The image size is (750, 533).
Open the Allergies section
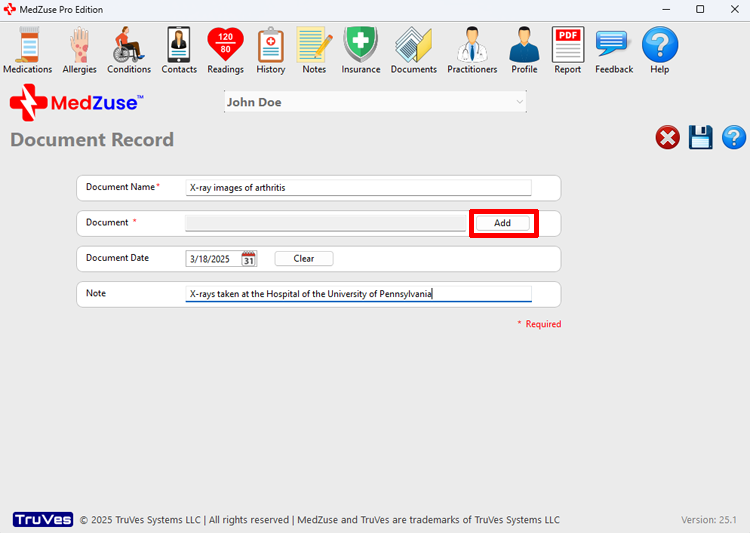pos(80,50)
